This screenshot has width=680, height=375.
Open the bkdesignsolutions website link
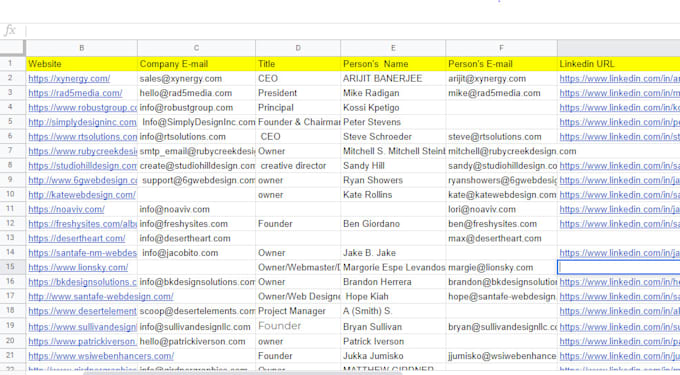[82, 282]
